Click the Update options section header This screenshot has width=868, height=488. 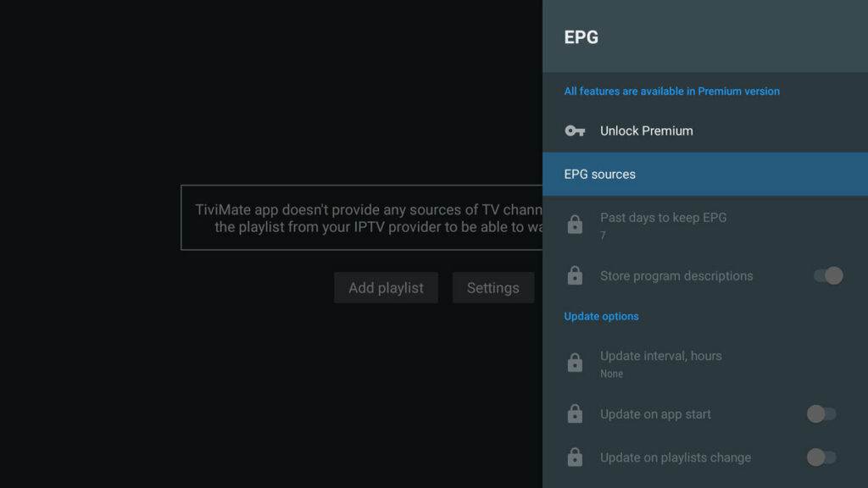click(x=601, y=316)
